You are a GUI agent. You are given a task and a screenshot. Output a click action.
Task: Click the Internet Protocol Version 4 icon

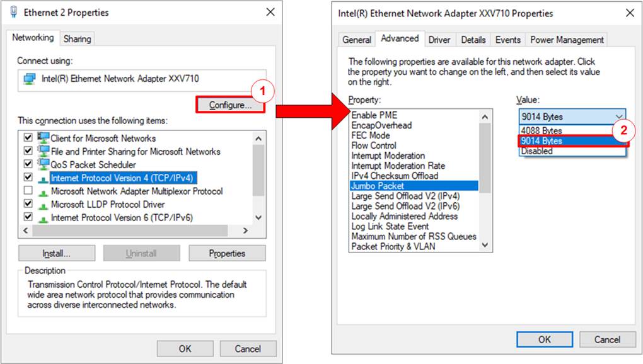tap(43, 178)
